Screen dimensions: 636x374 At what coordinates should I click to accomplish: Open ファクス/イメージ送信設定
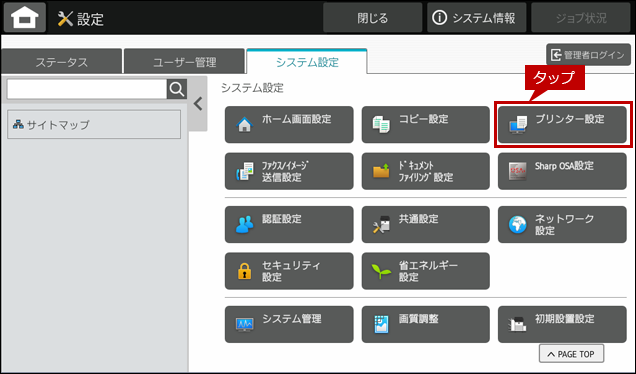point(289,171)
